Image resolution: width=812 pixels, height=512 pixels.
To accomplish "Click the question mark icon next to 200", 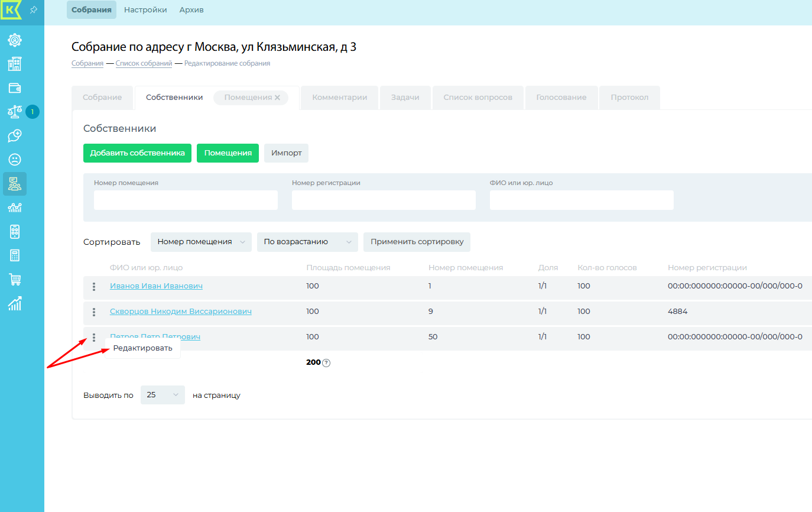I will pos(326,363).
